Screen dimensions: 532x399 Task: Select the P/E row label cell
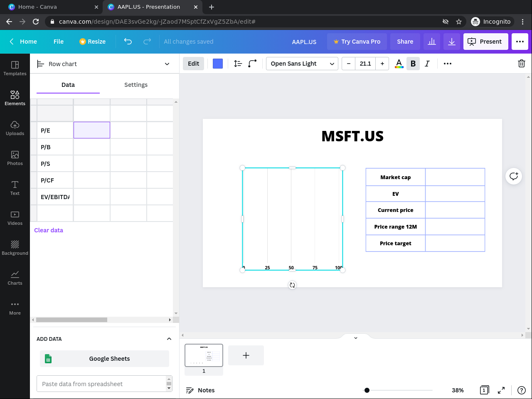coord(55,130)
